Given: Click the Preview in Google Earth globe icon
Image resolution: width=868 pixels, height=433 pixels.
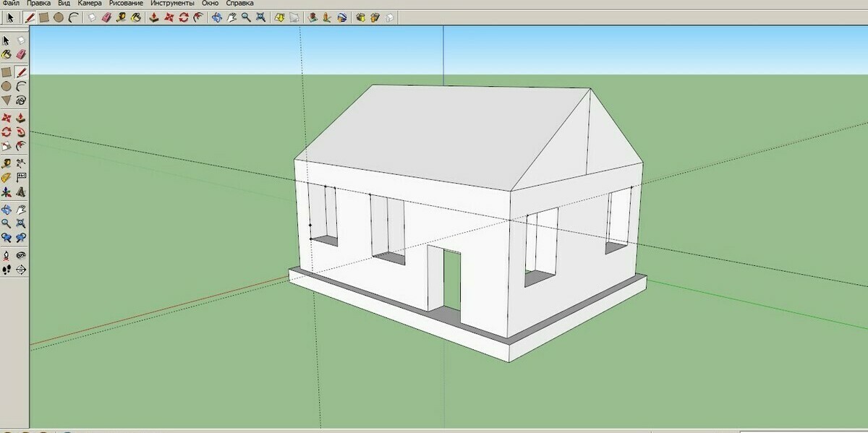Looking at the screenshot, I should 341,17.
